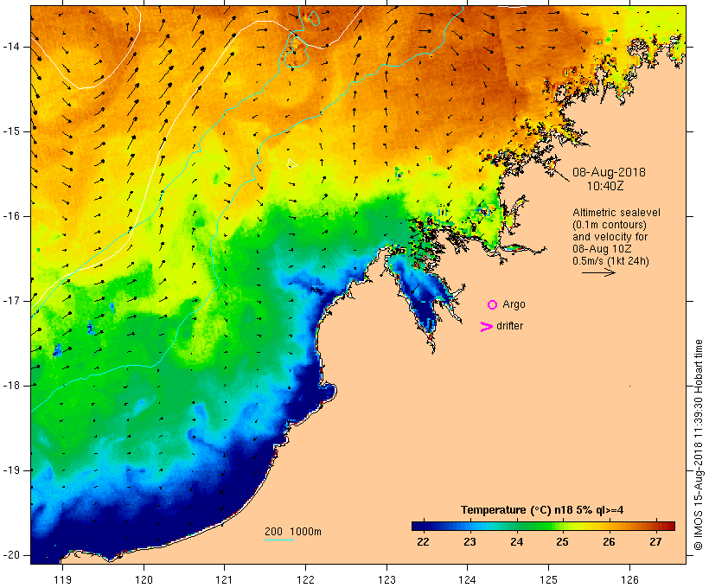This screenshot has width=709, height=588.
Task: Click the cyan 200m contour legend line
Action: pos(279,540)
